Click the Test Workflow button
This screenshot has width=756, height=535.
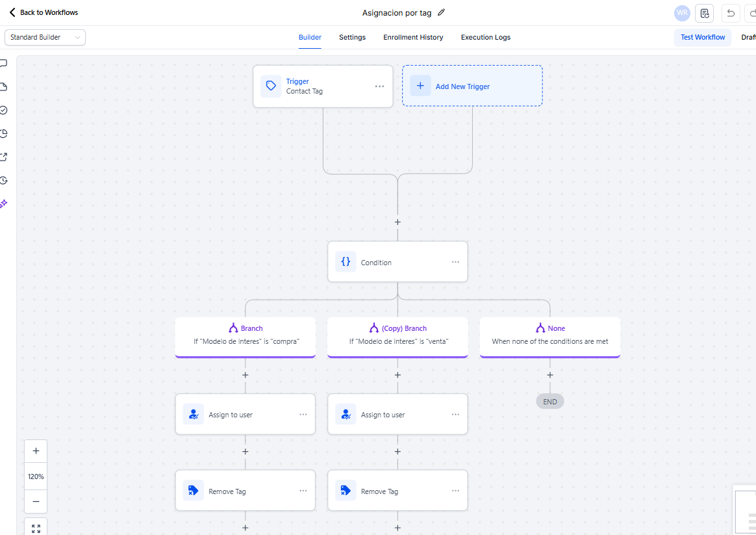702,38
